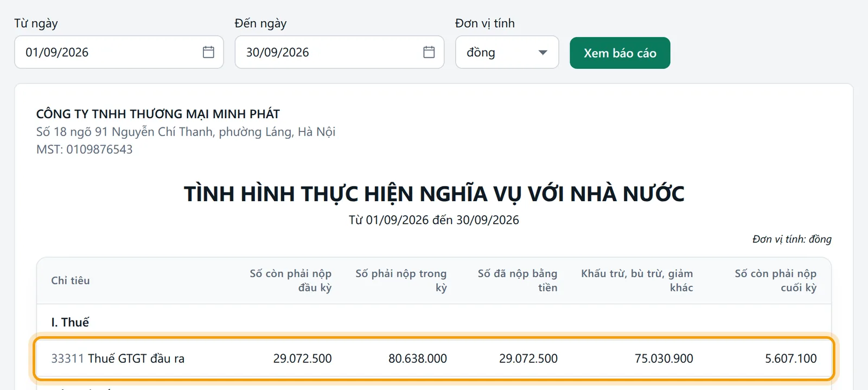
Task: Click the Khấu trừ, bù trừ, giảm khác header
Action: click(637, 280)
